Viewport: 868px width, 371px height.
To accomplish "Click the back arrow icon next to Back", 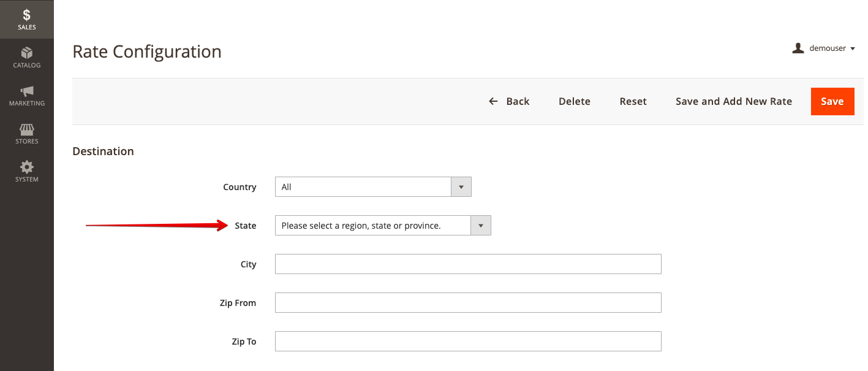I will [493, 101].
